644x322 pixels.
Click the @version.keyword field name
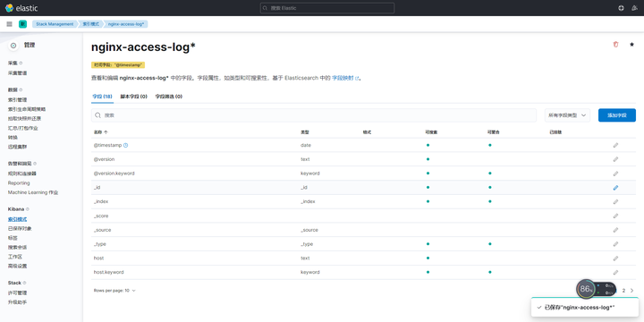click(114, 174)
